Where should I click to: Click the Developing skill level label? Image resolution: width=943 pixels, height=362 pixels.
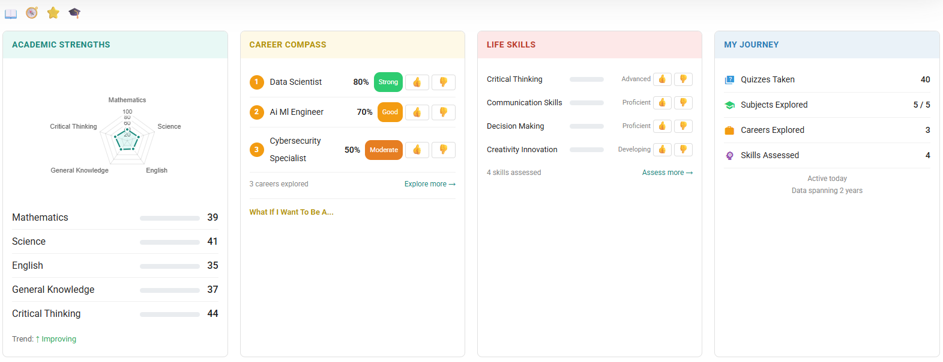634,149
